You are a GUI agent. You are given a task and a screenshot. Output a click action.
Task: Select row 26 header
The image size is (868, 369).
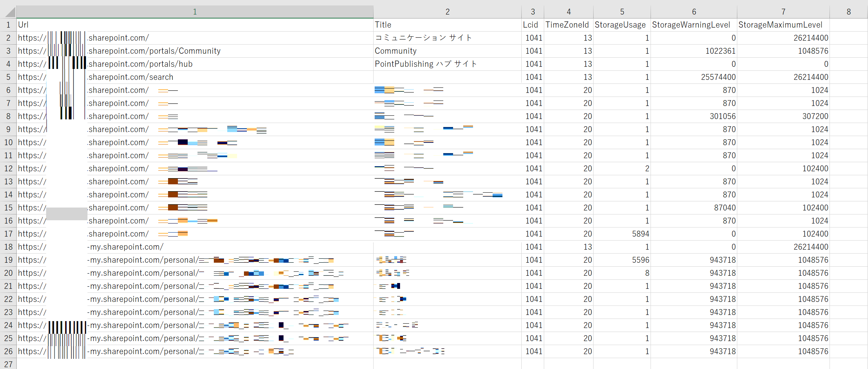point(8,351)
